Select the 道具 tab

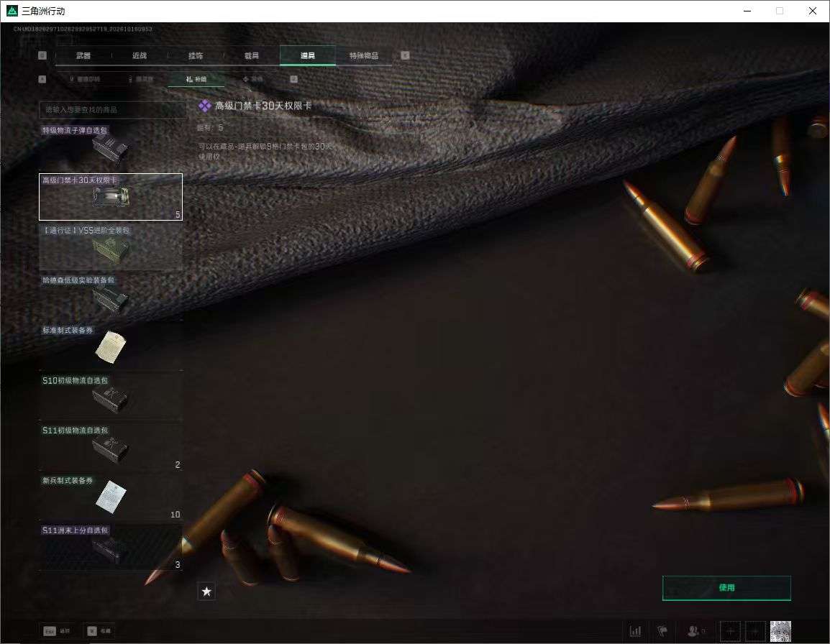point(308,55)
